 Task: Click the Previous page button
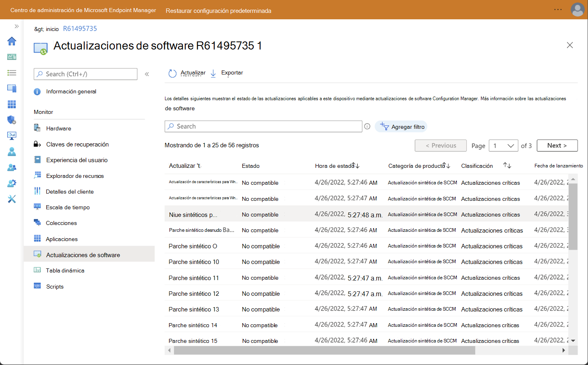(x=441, y=146)
